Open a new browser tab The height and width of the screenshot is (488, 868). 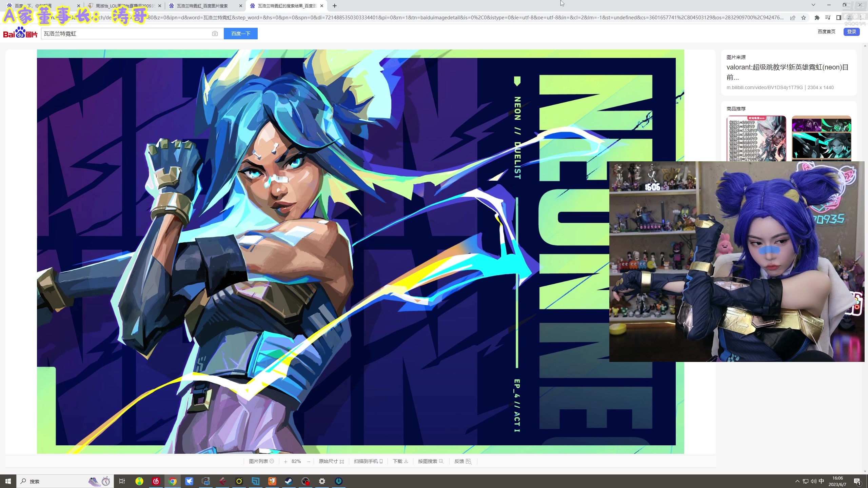pyautogui.click(x=335, y=6)
